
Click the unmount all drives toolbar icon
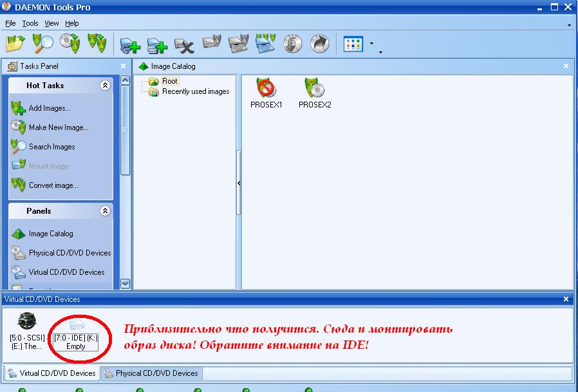[265, 44]
